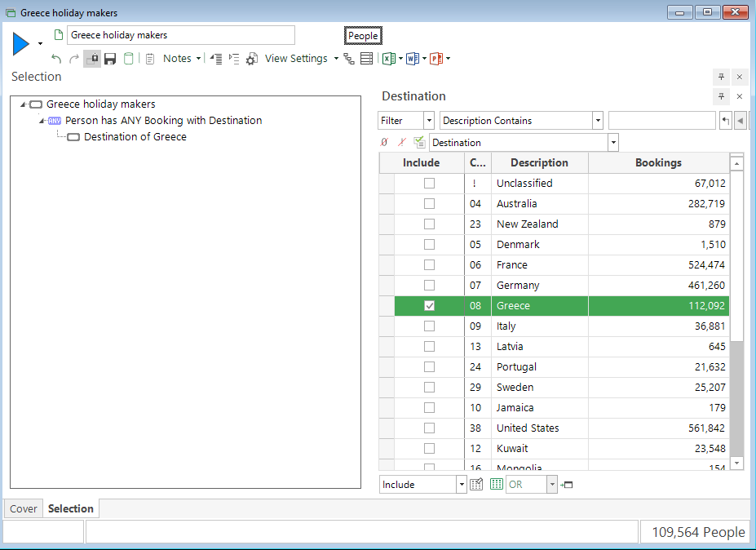This screenshot has width=756, height=550.
Task: Open the Filter dropdown
Action: tap(429, 121)
